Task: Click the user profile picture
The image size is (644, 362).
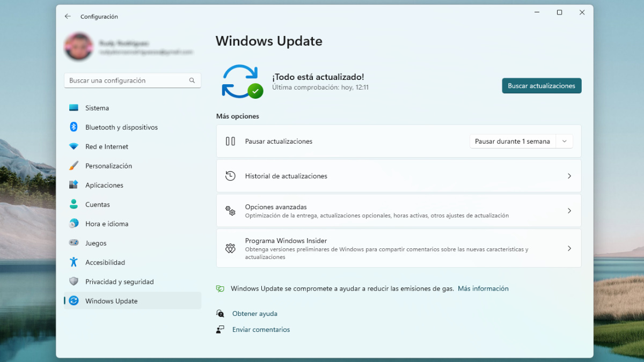Action: tap(79, 47)
